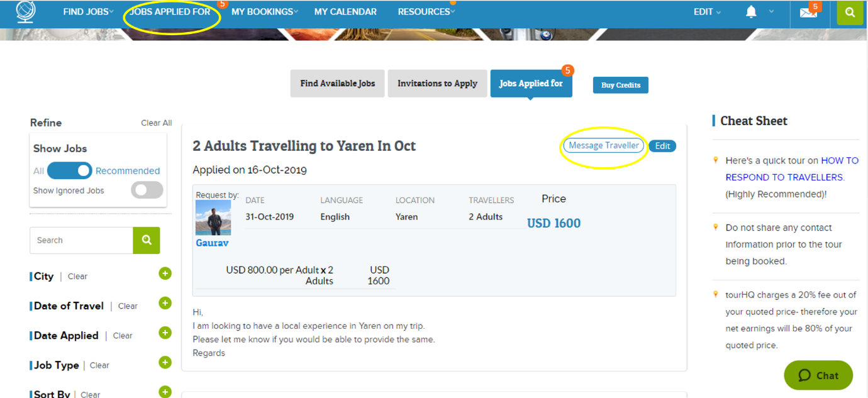Click the Message Traveller button
The width and height of the screenshot is (868, 398).
603,146
